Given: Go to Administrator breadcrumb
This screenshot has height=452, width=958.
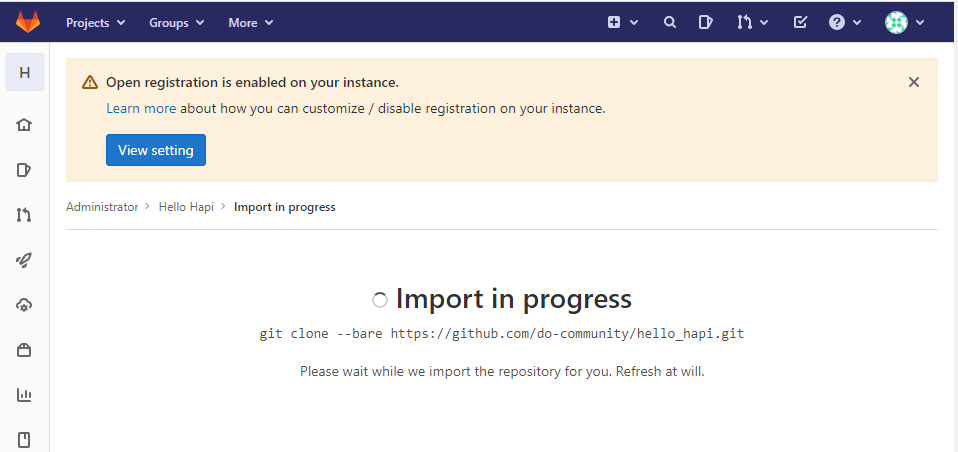Looking at the screenshot, I should (102, 207).
